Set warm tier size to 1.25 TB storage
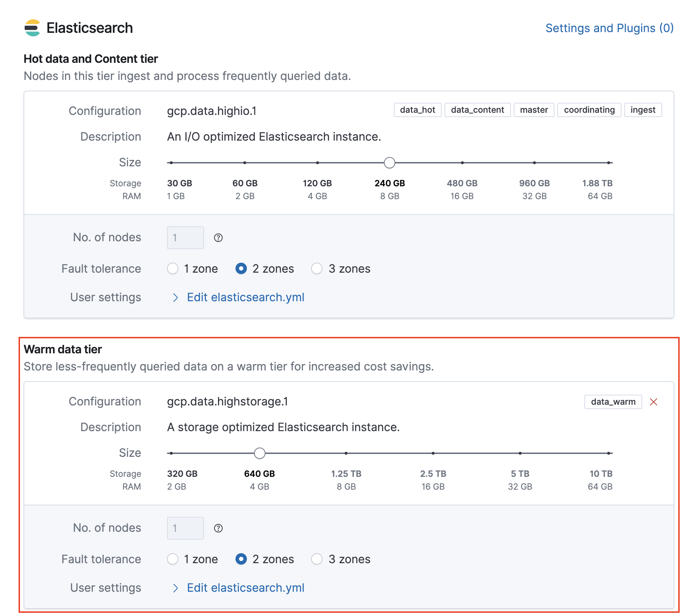Viewport: 685px width, 616px height. click(x=346, y=453)
